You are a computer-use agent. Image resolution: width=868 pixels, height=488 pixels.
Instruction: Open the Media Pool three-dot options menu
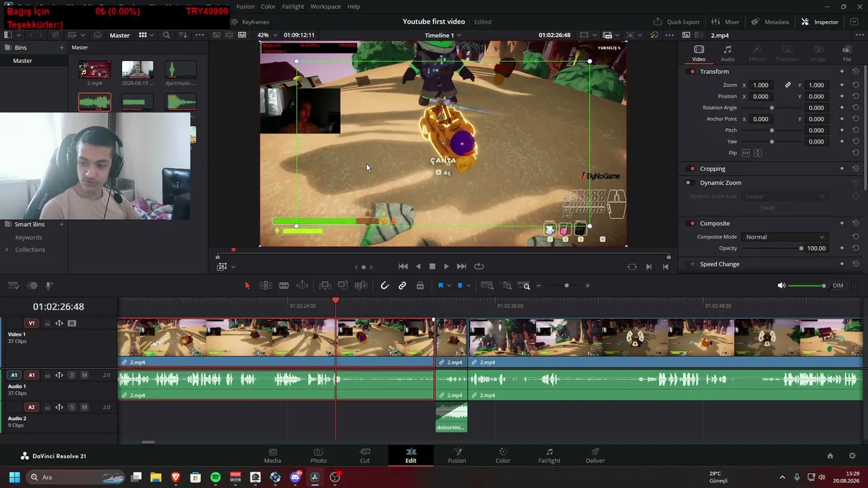tap(199, 35)
